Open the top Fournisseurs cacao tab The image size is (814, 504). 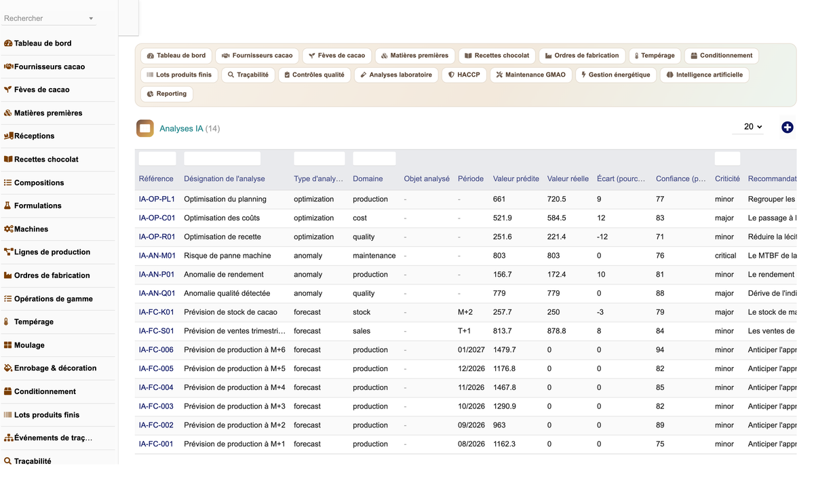point(258,56)
